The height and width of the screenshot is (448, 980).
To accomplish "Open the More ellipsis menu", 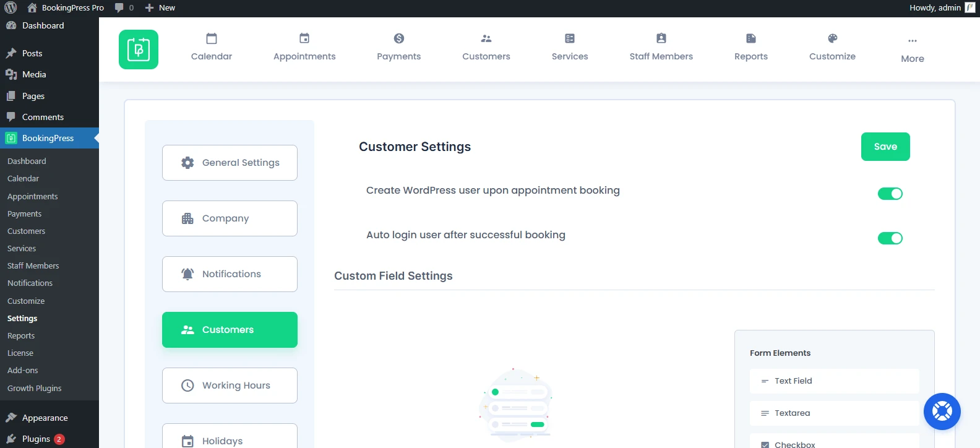I will click(913, 50).
